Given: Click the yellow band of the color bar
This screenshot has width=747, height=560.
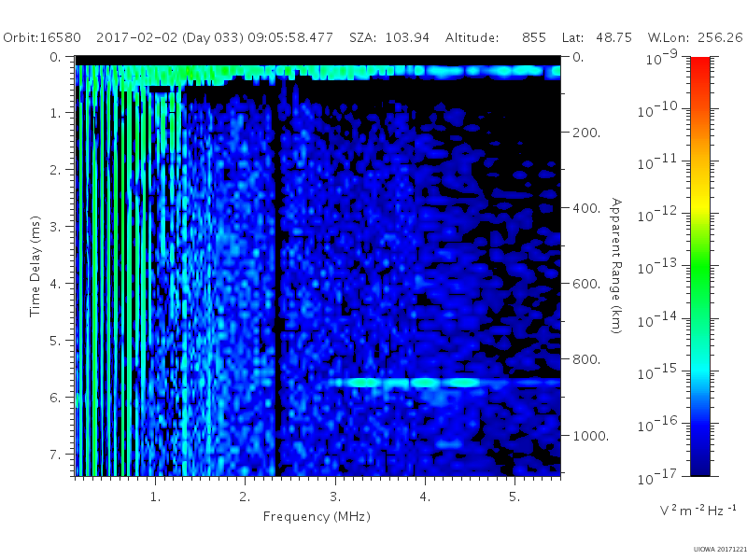Looking at the screenshot, I should tap(699, 205).
